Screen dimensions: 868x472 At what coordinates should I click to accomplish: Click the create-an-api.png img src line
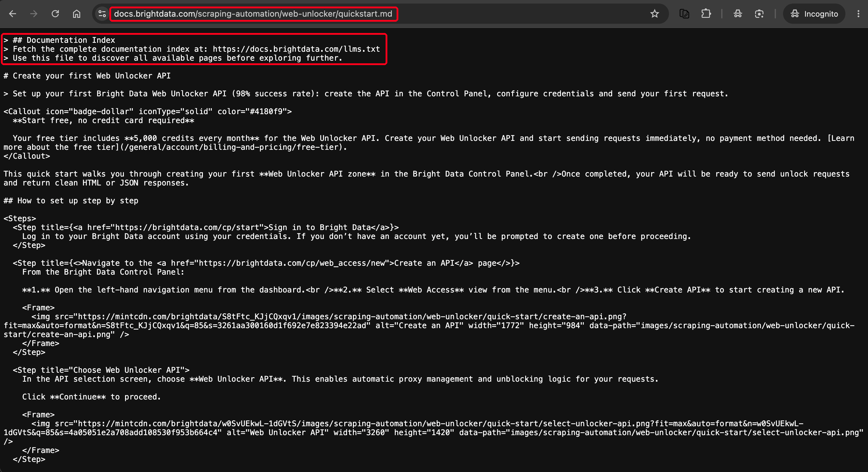(329, 317)
